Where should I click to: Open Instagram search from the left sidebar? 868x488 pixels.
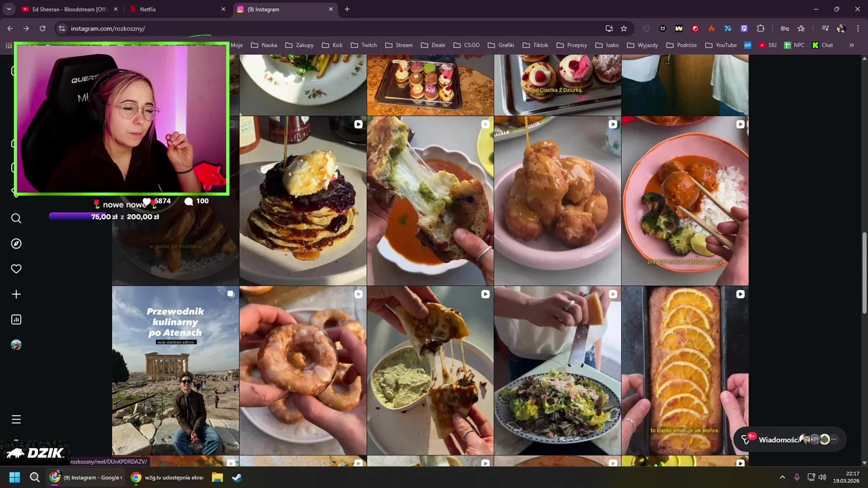click(16, 218)
